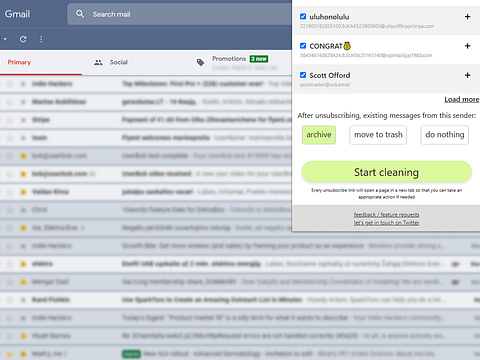Switch to the Primary tab

19,62
